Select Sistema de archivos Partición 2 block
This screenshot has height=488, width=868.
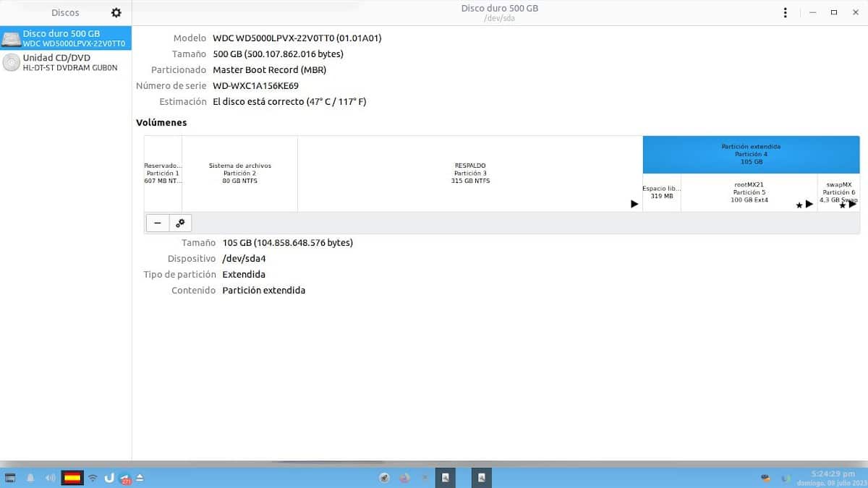click(x=240, y=174)
